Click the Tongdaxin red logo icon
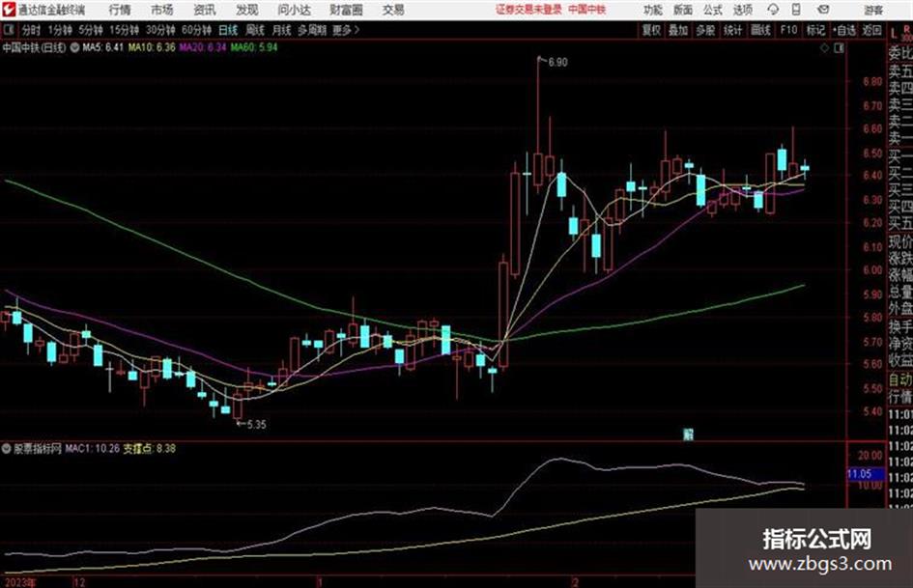913x588 pixels. coord(8,10)
